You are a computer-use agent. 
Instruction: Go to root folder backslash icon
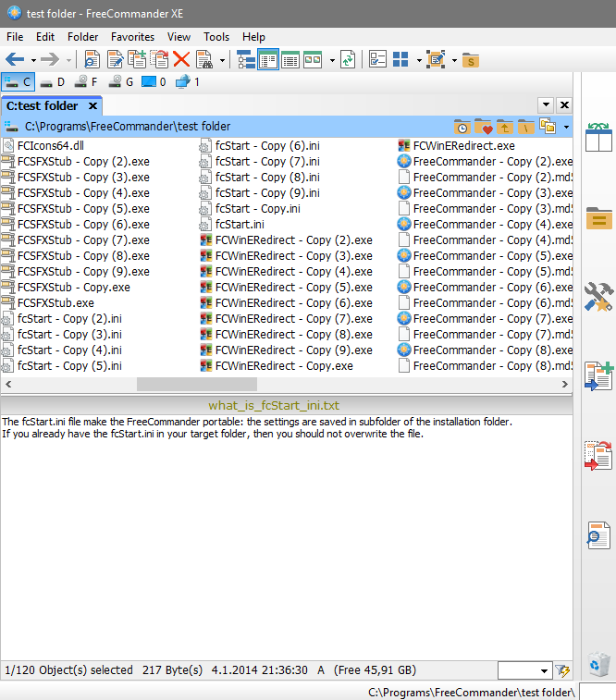[x=526, y=127]
